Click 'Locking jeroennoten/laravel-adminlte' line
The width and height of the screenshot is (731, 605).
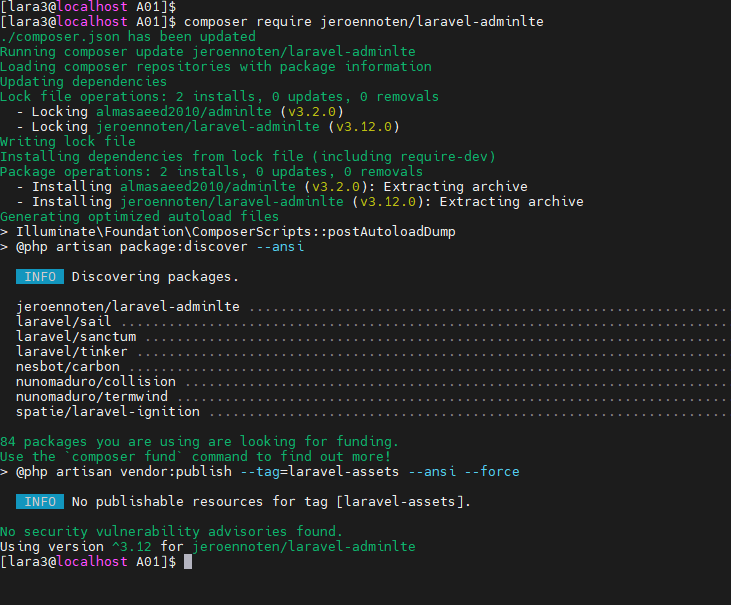click(x=208, y=127)
